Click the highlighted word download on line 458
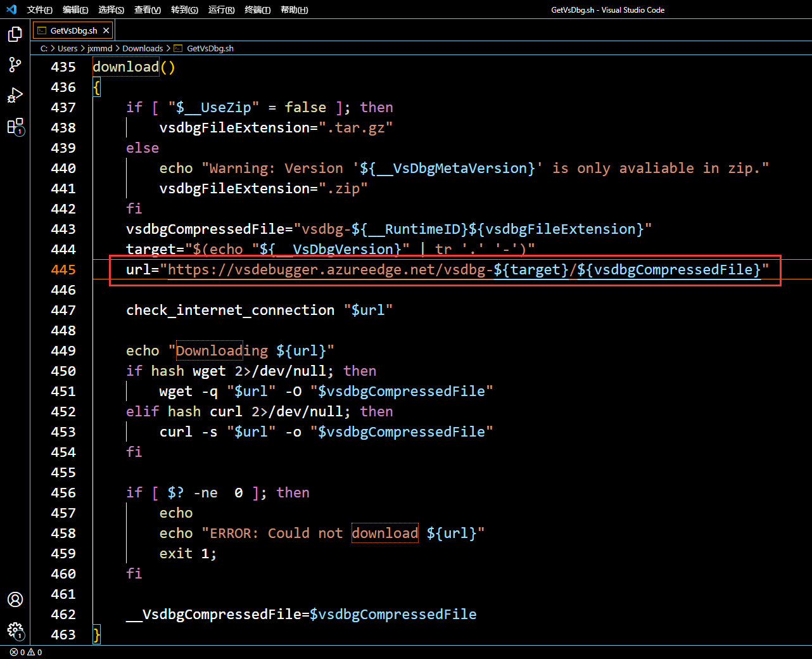This screenshot has width=812, height=659. (x=384, y=533)
